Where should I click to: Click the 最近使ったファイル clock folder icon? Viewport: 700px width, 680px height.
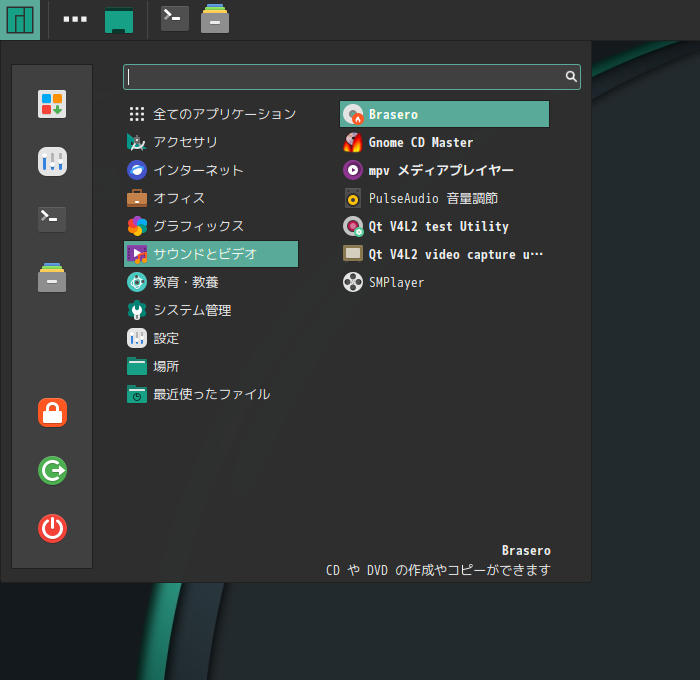click(137, 394)
